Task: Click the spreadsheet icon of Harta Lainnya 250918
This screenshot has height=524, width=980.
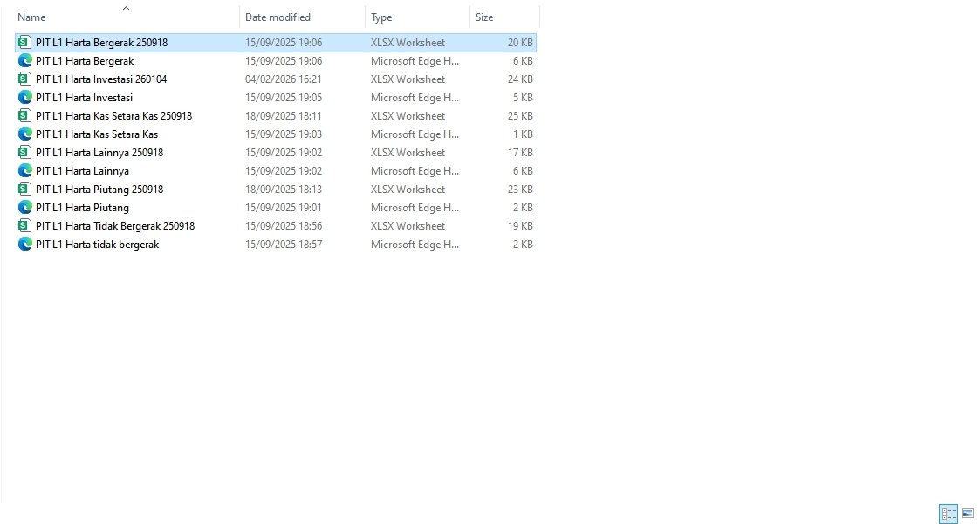Action: 24,153
